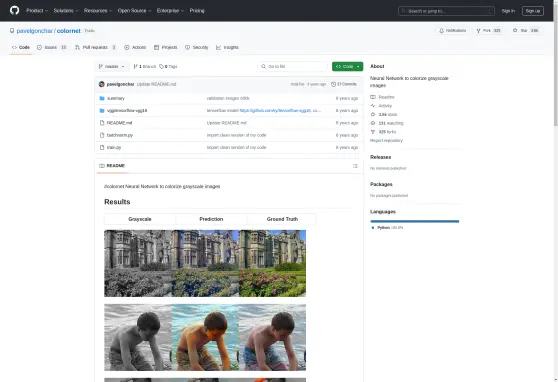Click the Results heading
This screenshot has height=382, width=558.
117,202
